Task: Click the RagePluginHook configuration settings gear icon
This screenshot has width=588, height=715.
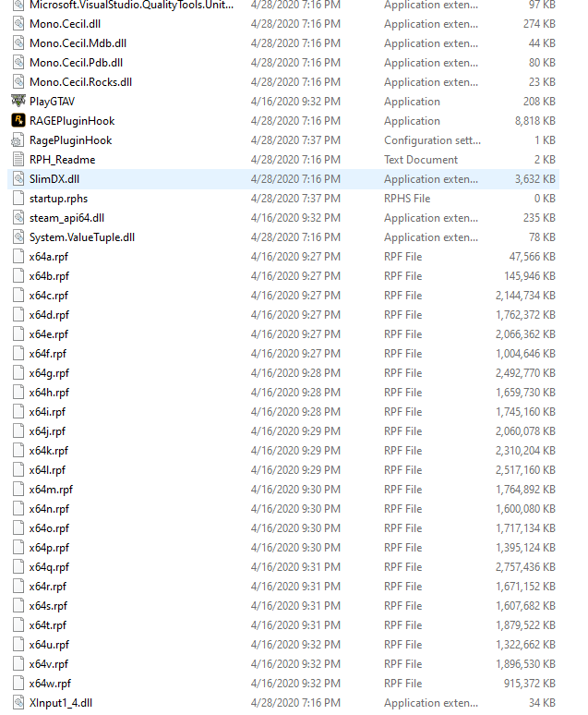Action: pos(18,140)
